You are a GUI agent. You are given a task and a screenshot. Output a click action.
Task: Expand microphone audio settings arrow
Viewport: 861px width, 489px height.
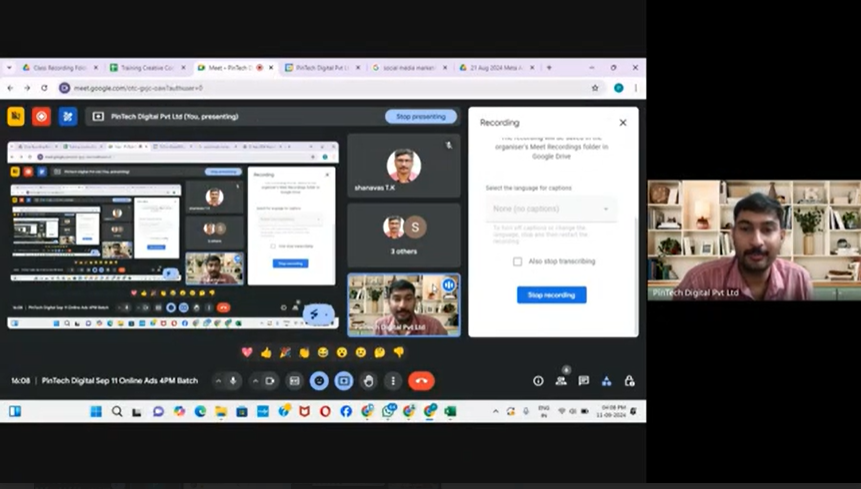pos(217,381)
